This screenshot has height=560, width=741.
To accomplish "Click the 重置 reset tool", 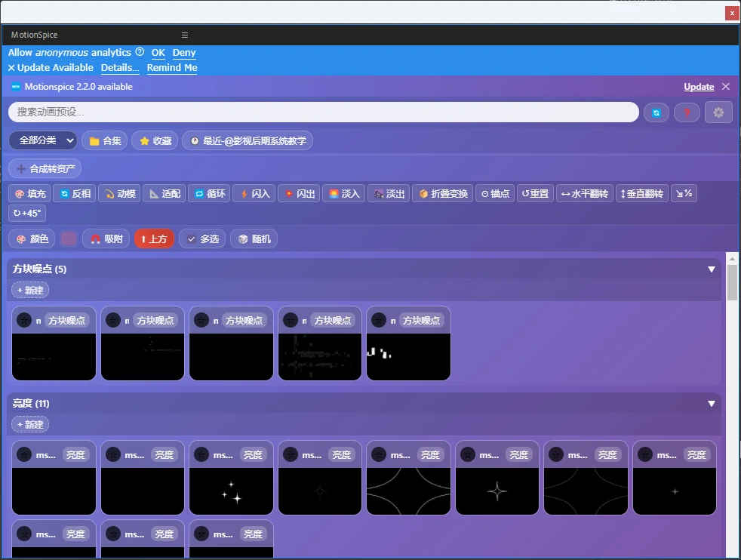I will [536, 194].
